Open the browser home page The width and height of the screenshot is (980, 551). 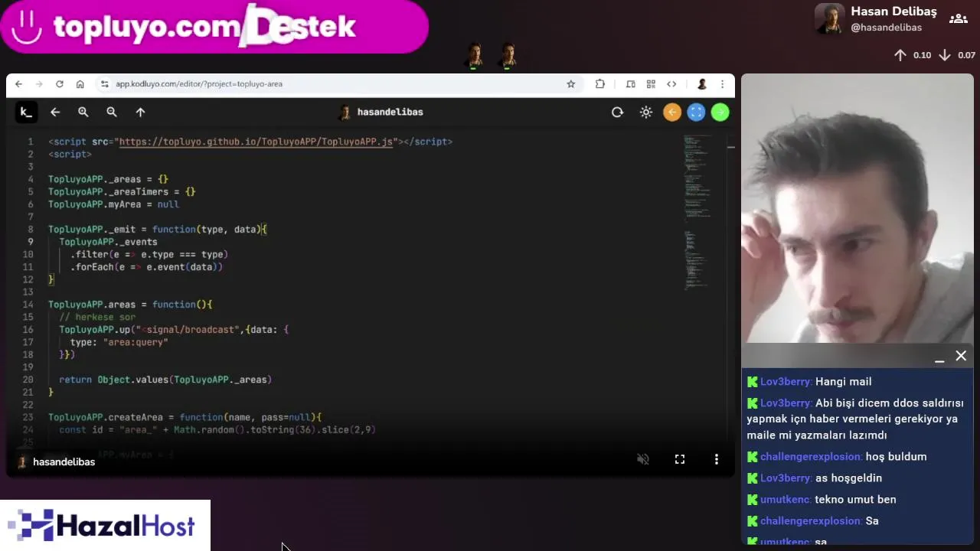(80, 84)
